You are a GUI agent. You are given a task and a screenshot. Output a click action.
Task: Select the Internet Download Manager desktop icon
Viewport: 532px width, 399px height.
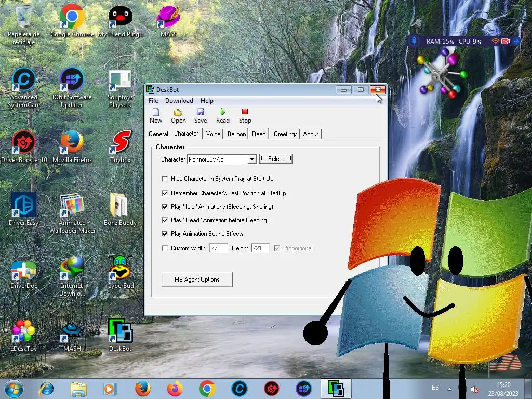(72, 276)
